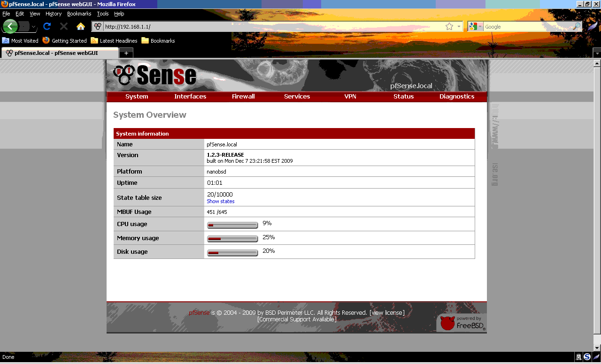Open the Services navigation menu

pyautogui.click(x=297, y=96)
